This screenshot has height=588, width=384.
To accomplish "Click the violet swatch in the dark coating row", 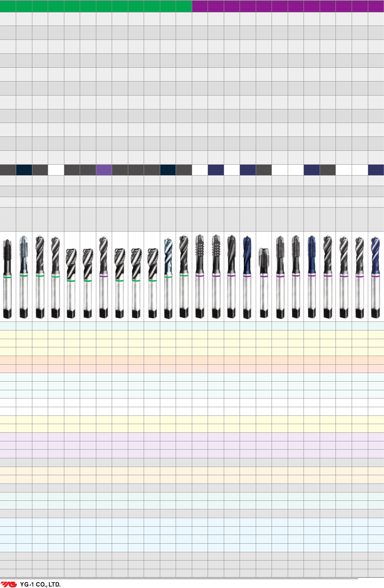I will click(x=104, y=170).
